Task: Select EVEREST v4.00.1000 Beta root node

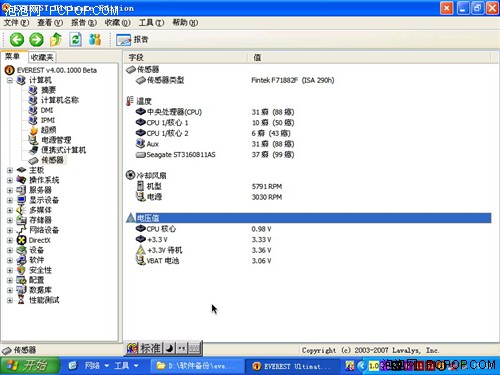Action: tap(57, 70)
